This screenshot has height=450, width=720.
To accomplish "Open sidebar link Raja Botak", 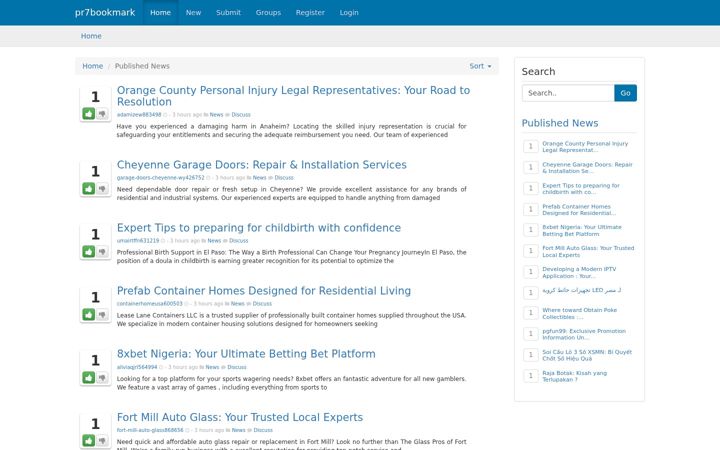I will (x=574, y=377).
